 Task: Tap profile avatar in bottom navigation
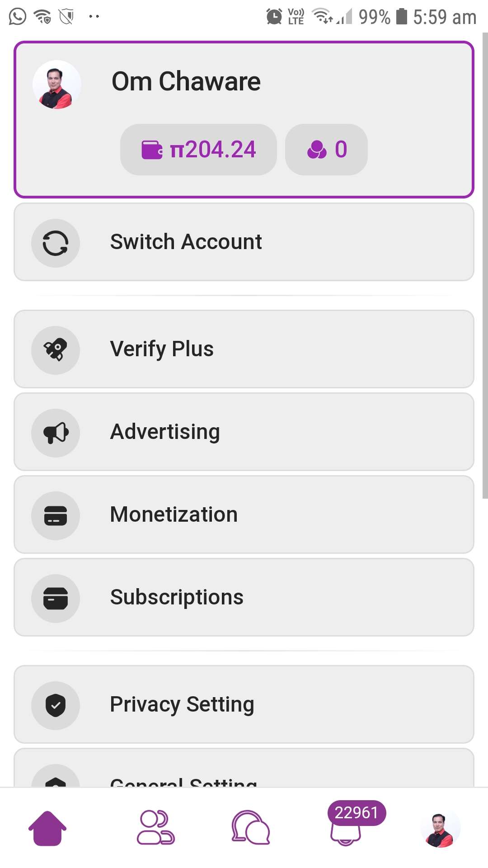[441, 828]
